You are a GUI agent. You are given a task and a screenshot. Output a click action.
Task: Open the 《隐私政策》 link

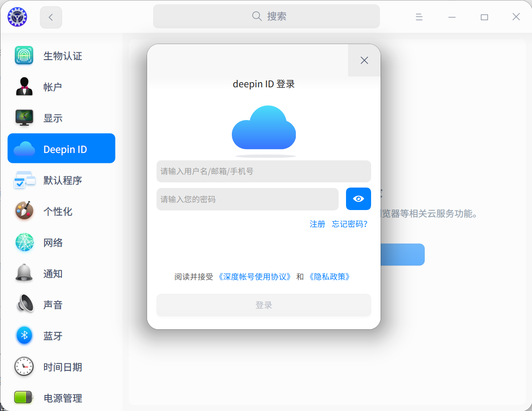329,277
